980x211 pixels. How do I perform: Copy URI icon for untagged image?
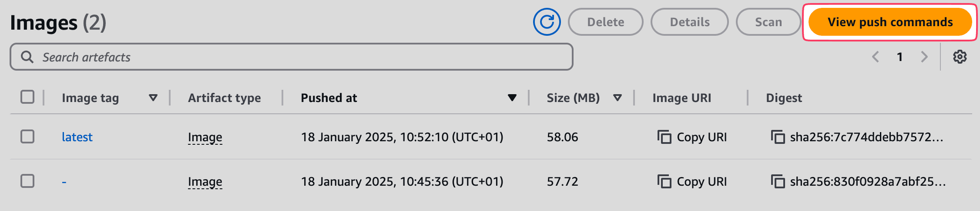(664, 181)
